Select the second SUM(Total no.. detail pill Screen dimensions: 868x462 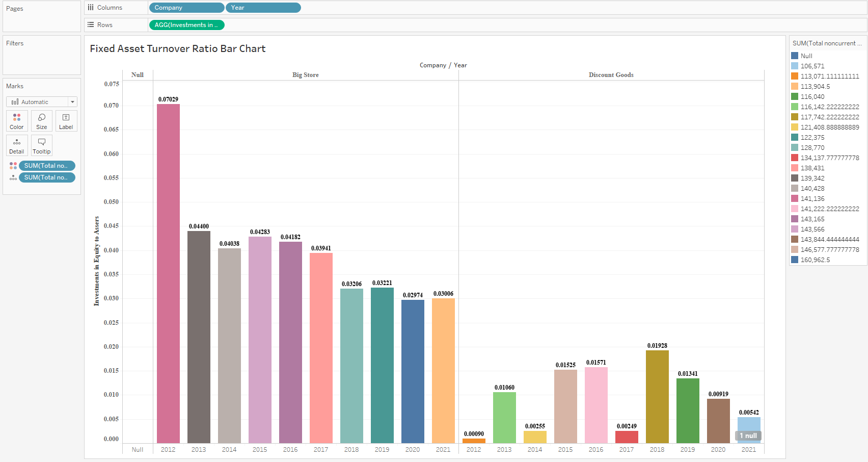[47, 177]
